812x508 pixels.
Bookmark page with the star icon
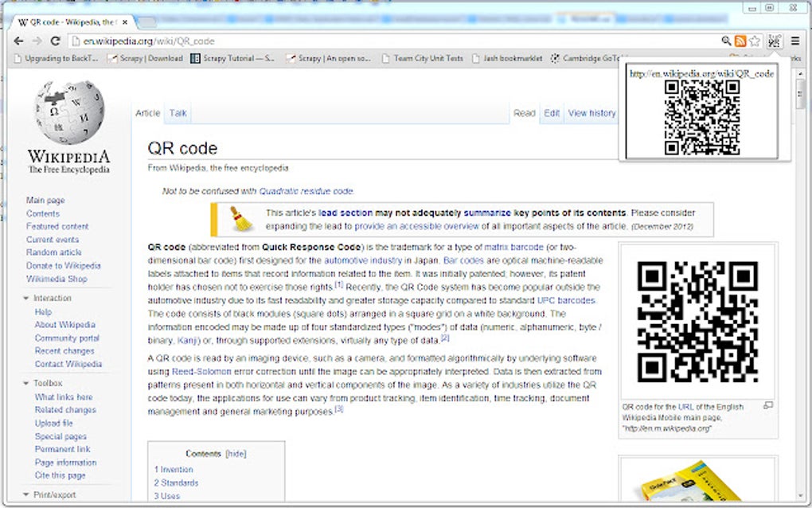pos(755,41)
